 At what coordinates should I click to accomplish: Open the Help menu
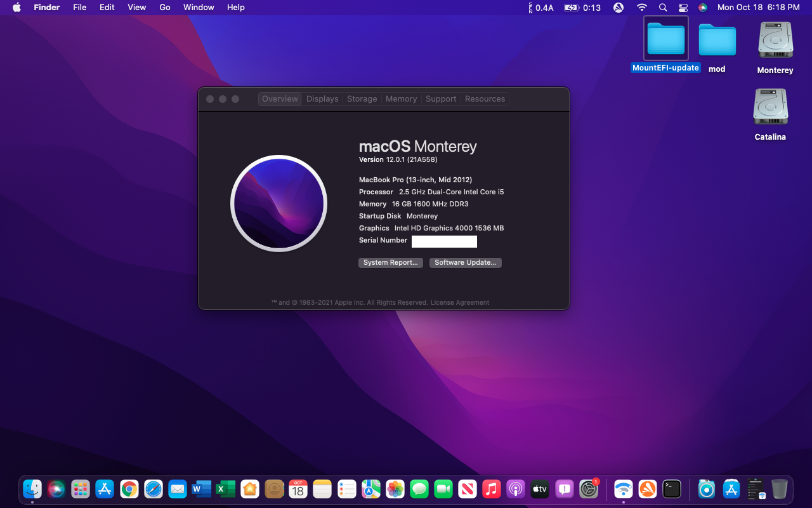click(x=236, y=8)
